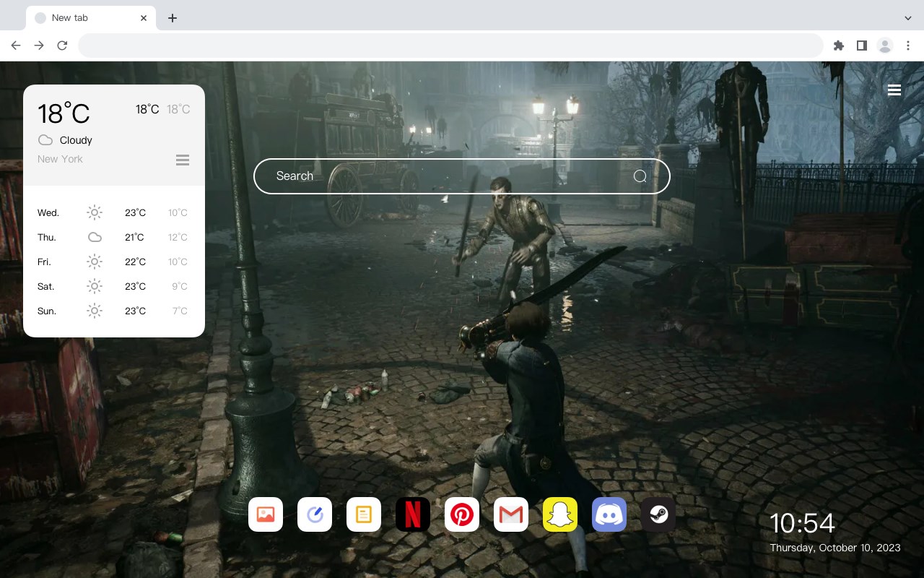The image size is (924, 578).
Task: Select the Fri. forecast row
Action: point(114,262)
